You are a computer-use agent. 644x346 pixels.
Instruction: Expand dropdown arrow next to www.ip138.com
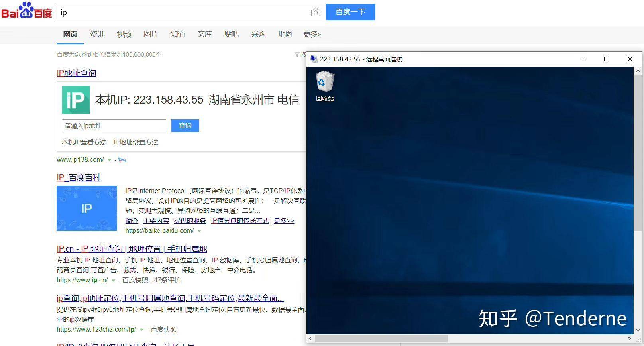coord(110,160)
